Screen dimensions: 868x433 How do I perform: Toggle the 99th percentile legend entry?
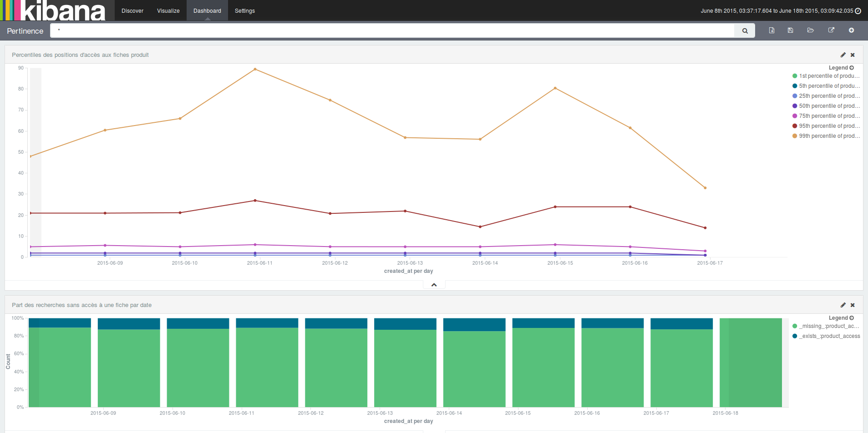tap(829, 136)
